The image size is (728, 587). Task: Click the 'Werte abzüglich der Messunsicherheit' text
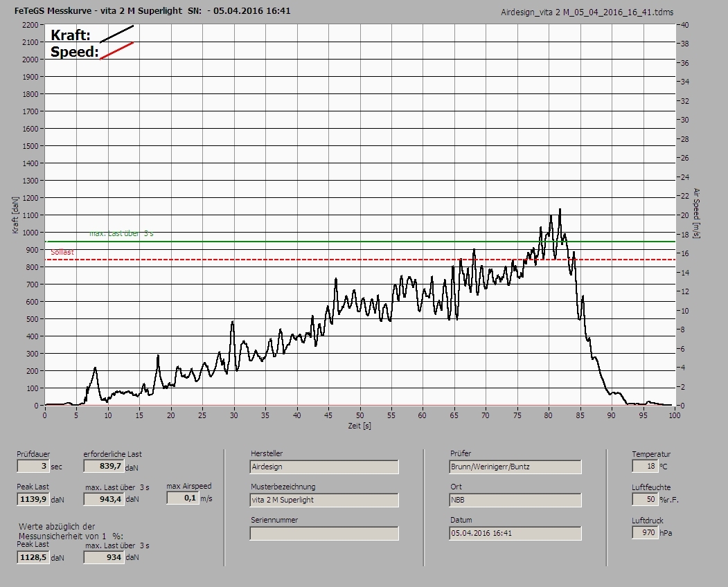[x=71, y=531]
